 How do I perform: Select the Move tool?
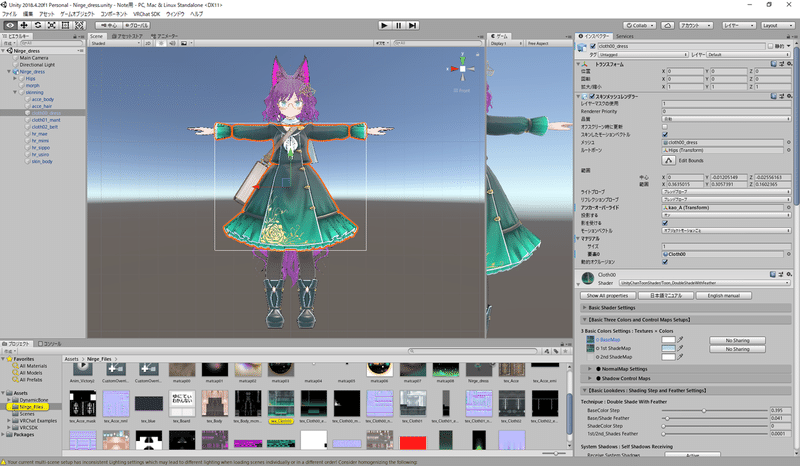(23, 25)
